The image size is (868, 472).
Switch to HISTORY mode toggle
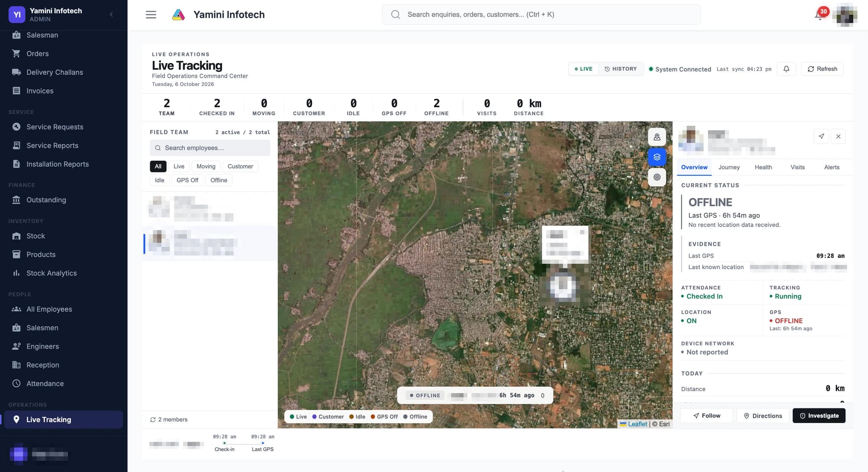click(621, 69)
